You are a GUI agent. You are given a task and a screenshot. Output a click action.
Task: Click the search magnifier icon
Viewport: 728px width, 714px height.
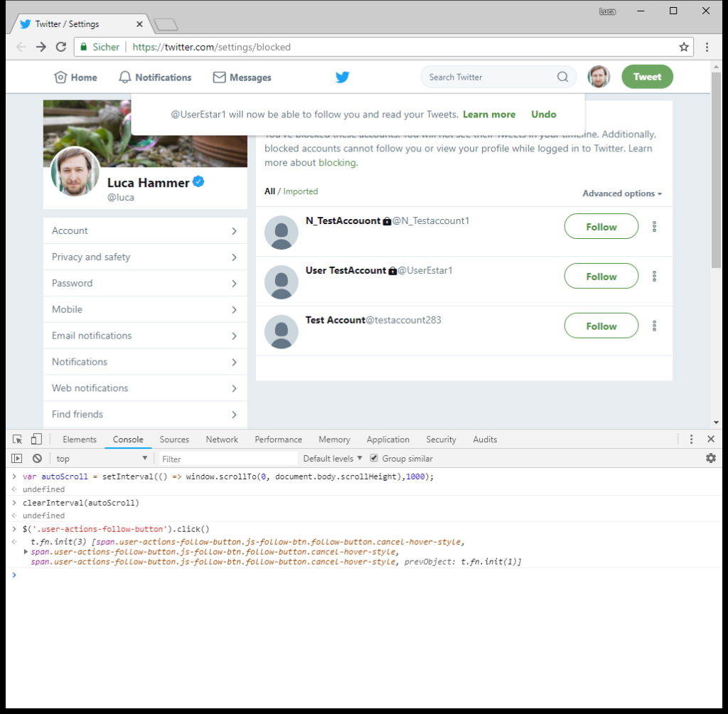tap(563, 77)
